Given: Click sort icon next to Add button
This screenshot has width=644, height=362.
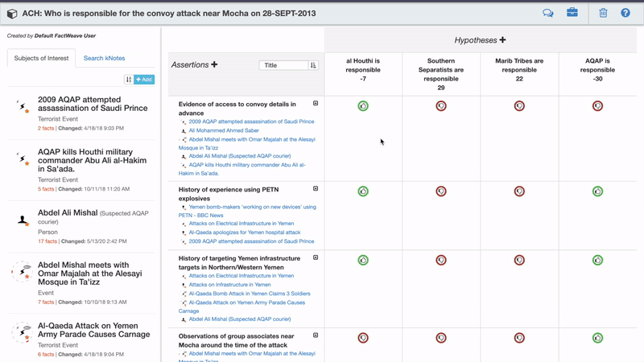Looking at the screenshot, I should tap(129, 79).
